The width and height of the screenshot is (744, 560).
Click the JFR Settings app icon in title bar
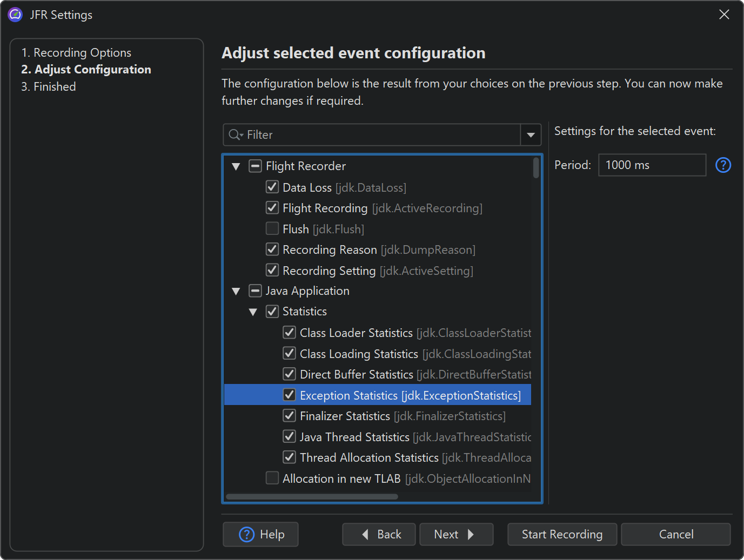click(x=15, y=15)
